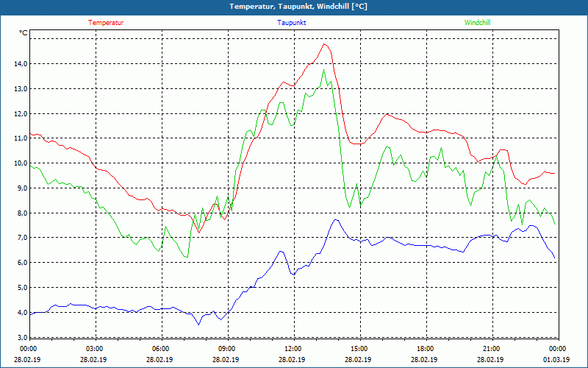Image resolution: width=588 pixels, height=368 pixels.
Task: Click the 10,0 y-axis value label
Action: 19,163
